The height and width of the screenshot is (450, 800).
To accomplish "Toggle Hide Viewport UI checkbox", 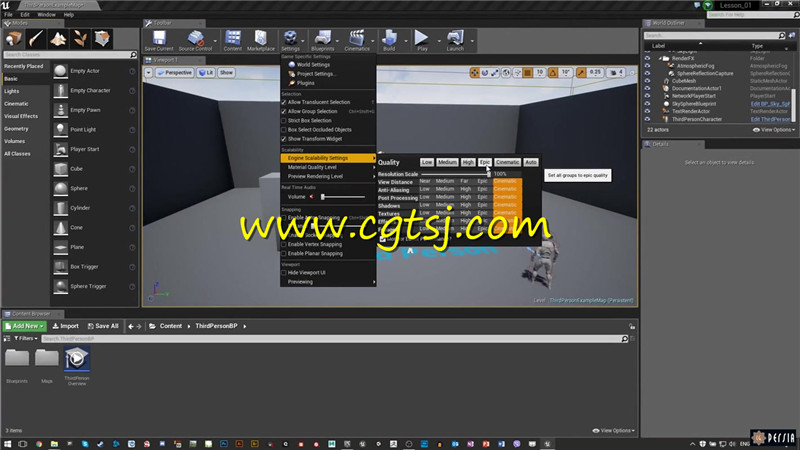I will [284, 272].
